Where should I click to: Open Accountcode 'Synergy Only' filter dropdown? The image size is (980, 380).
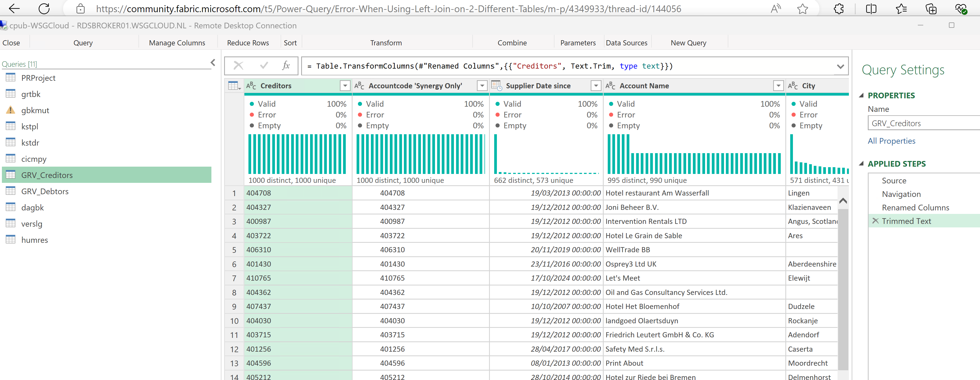tap(482, 86)
